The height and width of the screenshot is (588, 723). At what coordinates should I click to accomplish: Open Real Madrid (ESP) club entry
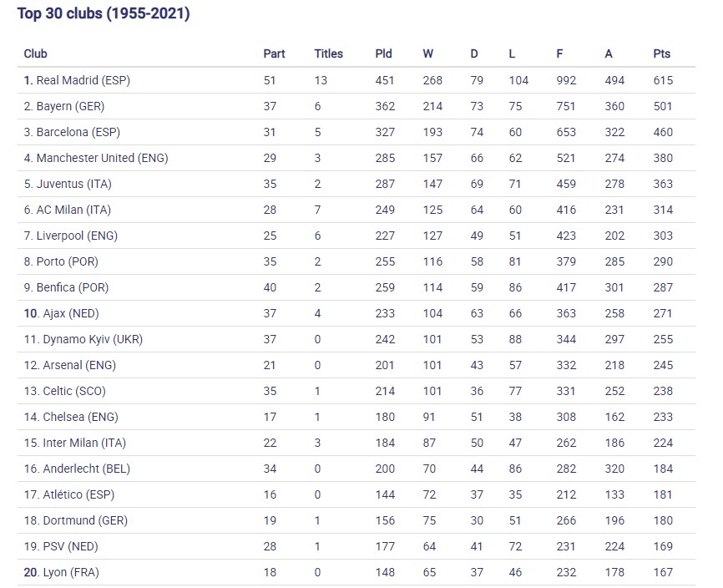pyautogui.click(x=83, y=80)
